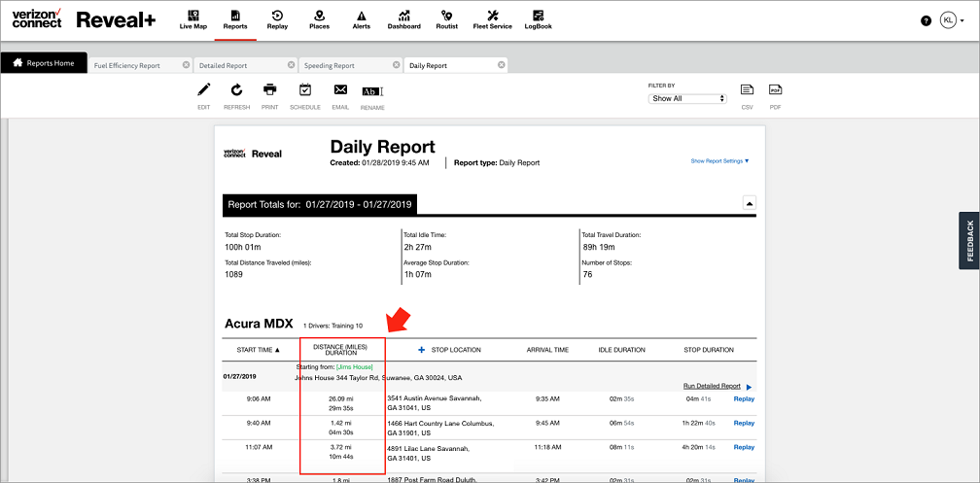Click the Verizon Connect Reveal+ logo
This screenshot has width=980, height=483.
click(x=84, y=19)
